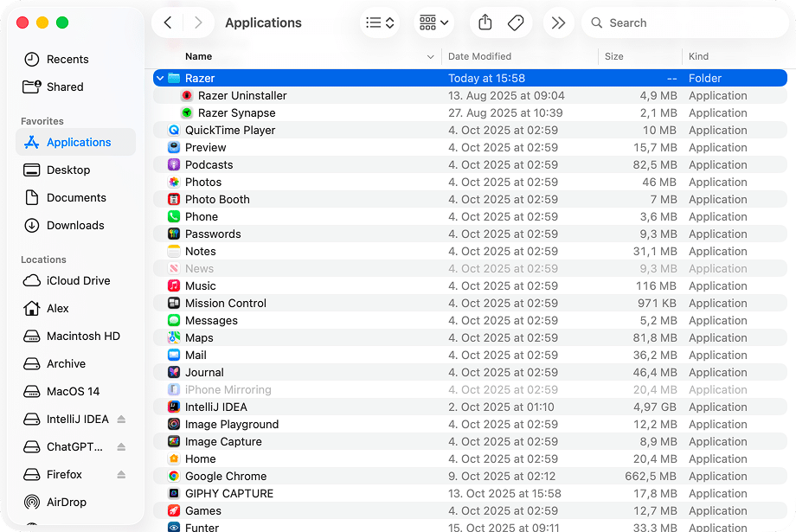Screen dimensions: 796x532
Task: Sort by the Size column header
Action: 614,57
